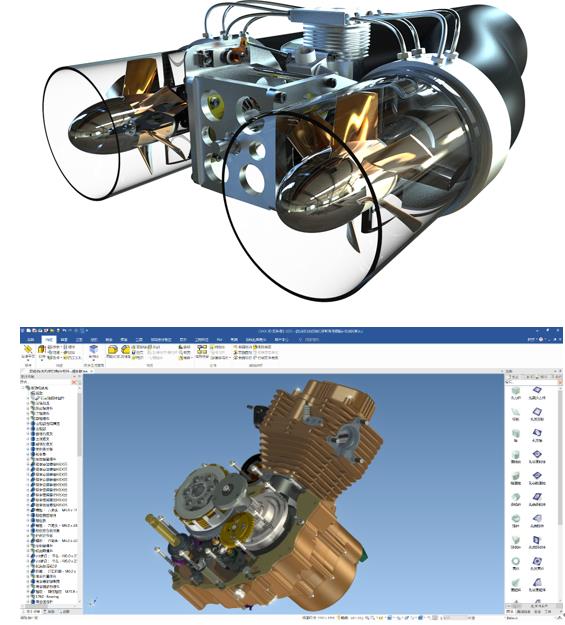Image resolution: width=565 pixels, height=625 pixels.
Task: Select the top cube shape in catalog panel
Action: pos(516,391)
